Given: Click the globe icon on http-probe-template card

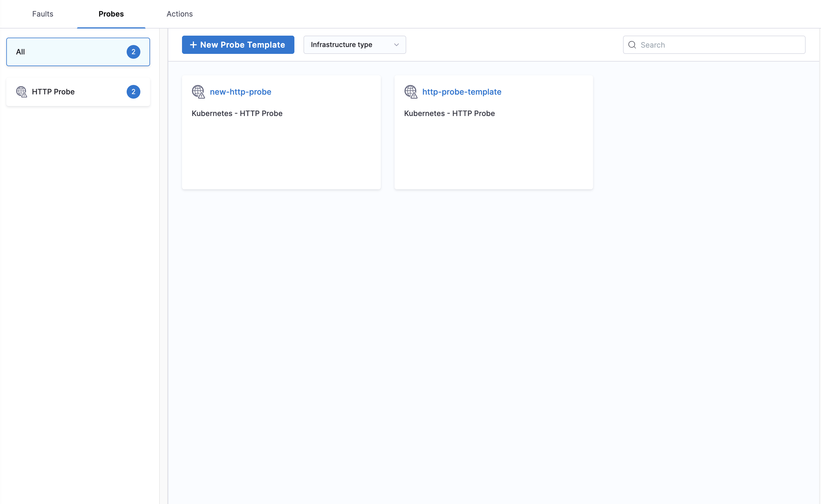Looking at the screenshot, I should 410,92.
